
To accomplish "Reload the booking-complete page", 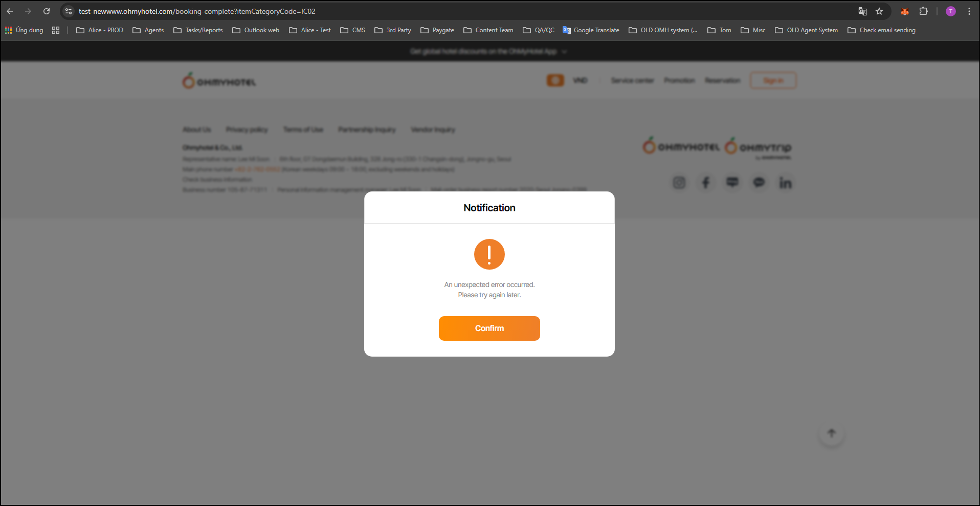I will coord(47,11).
